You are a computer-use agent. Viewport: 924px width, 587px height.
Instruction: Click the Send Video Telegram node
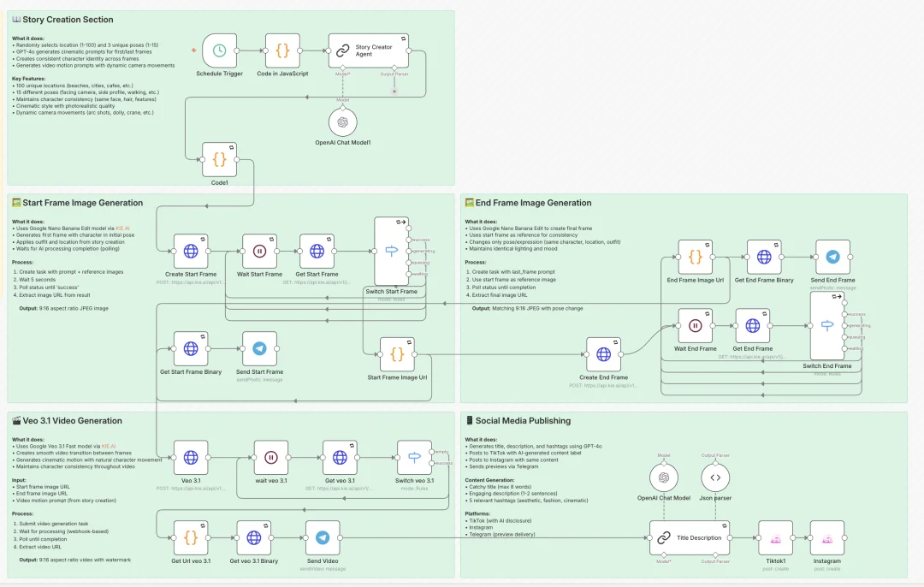(x=323, y=537)
